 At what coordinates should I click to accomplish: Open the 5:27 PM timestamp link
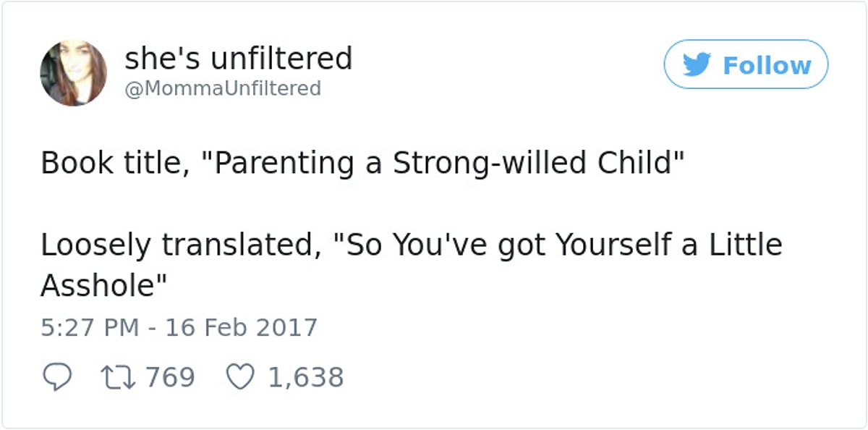[x=89, y=327]
